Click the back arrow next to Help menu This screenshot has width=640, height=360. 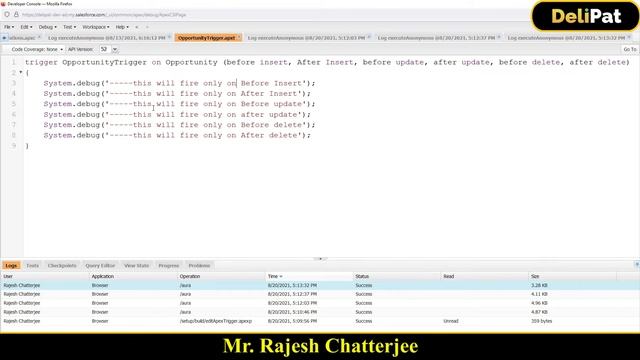click(137, 27)
